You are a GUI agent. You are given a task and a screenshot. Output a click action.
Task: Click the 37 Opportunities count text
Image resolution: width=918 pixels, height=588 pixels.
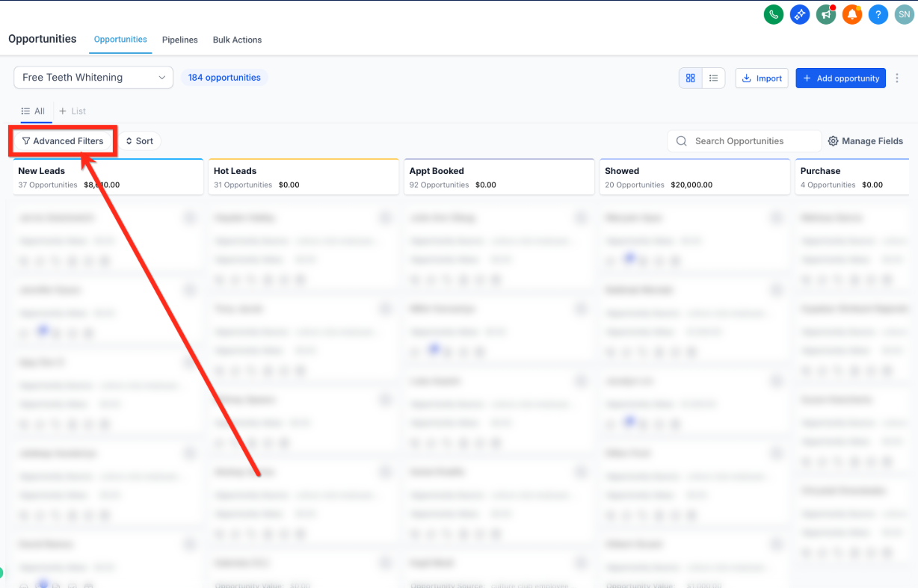48,185
